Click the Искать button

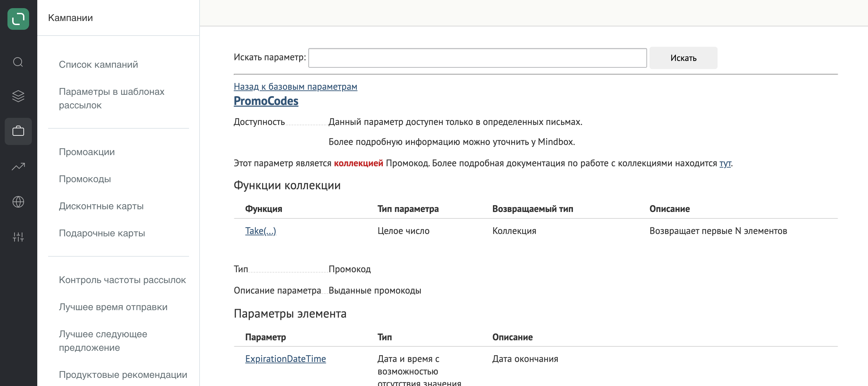pos(683,58)
